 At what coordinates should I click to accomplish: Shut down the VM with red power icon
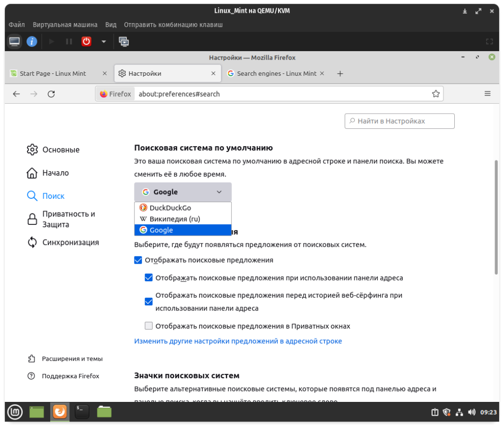(x=86, y=42)
